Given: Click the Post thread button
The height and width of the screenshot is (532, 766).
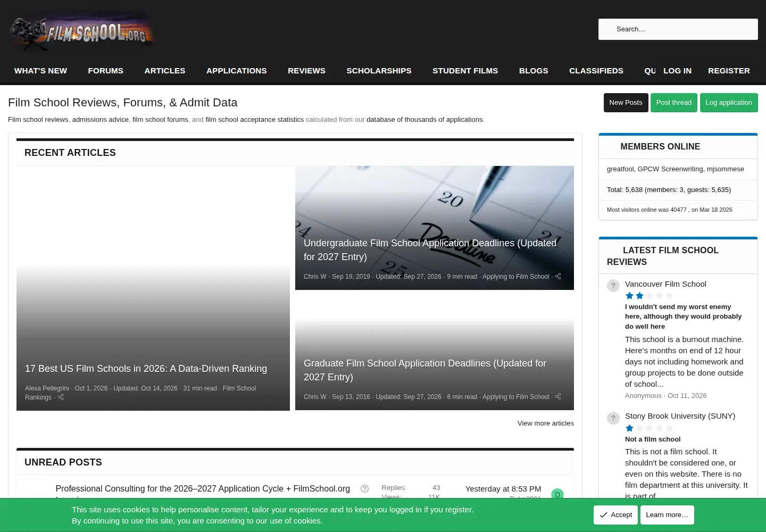Looking at the screenshot, I should tap(674, 103).
